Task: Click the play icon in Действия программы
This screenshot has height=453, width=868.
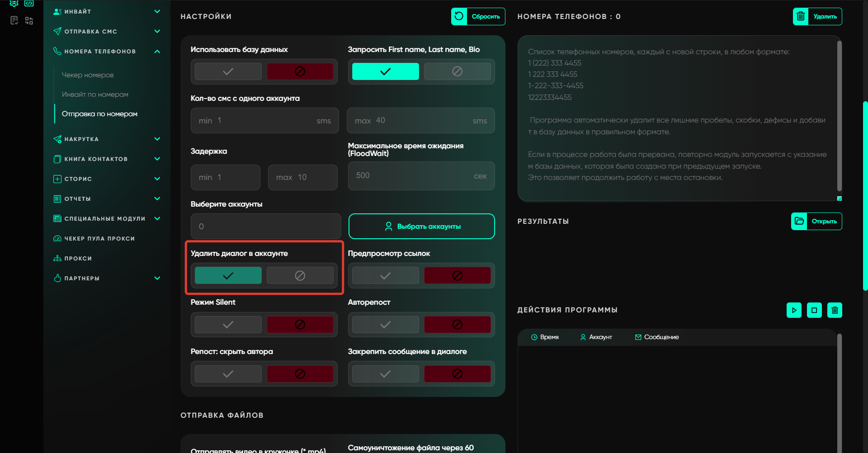Action: pos(794,310)
